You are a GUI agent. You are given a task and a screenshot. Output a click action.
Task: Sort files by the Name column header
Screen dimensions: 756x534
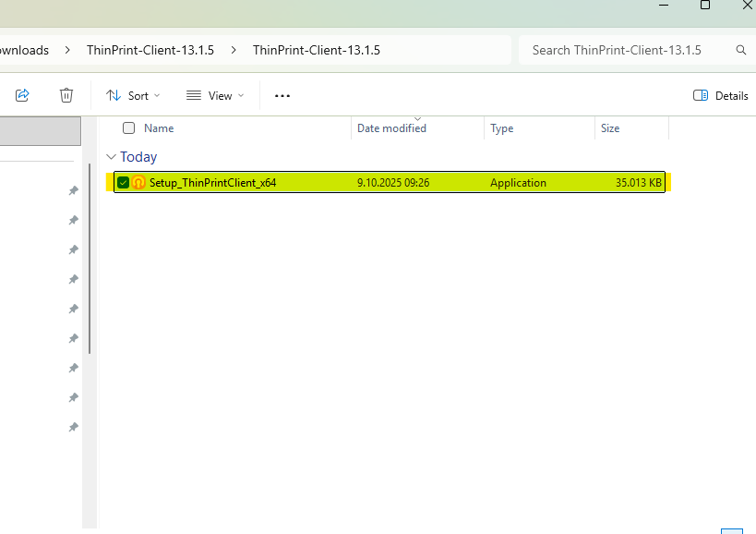(159, 128)
